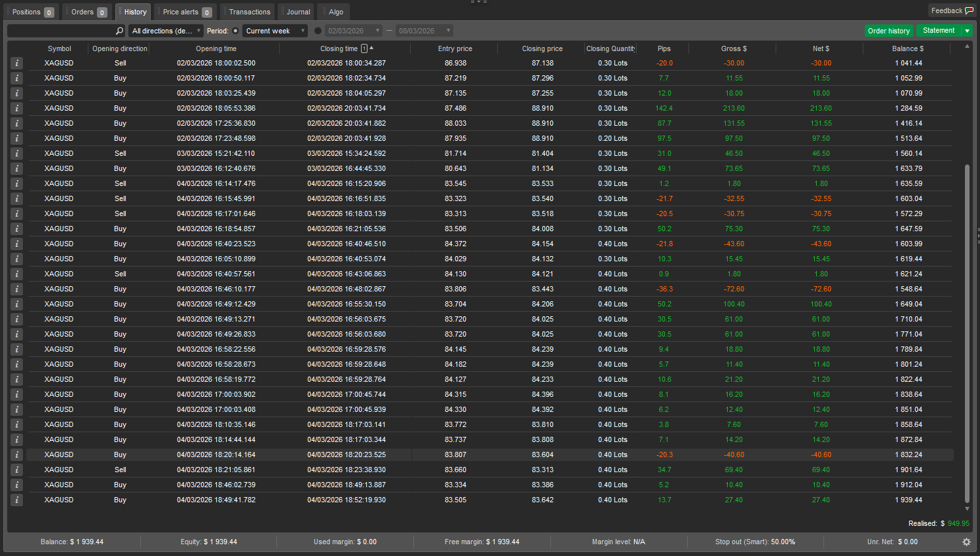Open the start date 02/03/2026 picker
Image resolution: width=980 pixels, height=556 pixels.
coord(353,31)
